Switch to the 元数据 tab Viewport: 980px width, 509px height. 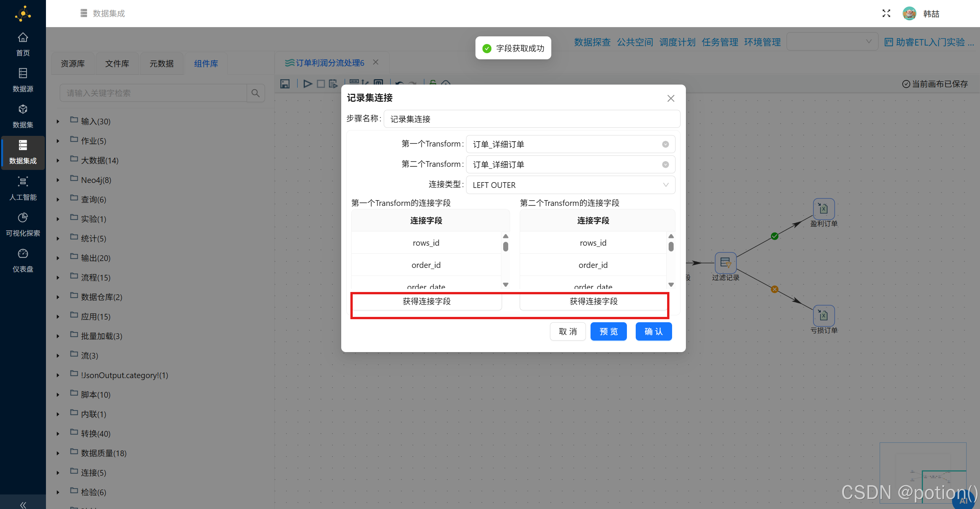click(x=162, y=63)
